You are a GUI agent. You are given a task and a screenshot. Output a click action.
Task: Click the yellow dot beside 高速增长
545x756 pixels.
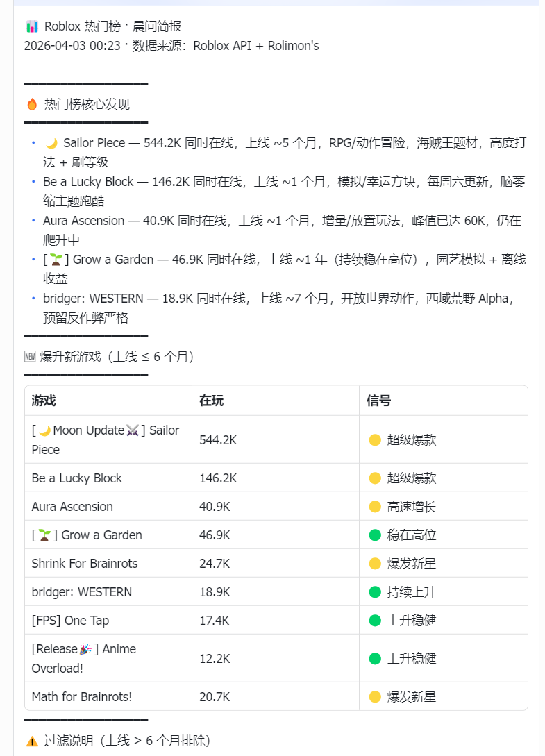(375, 507)
